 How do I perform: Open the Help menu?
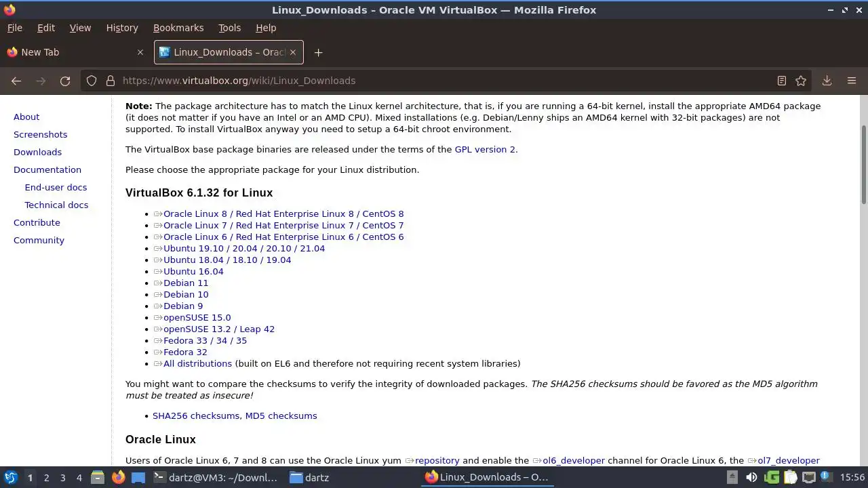click(266, 28)
